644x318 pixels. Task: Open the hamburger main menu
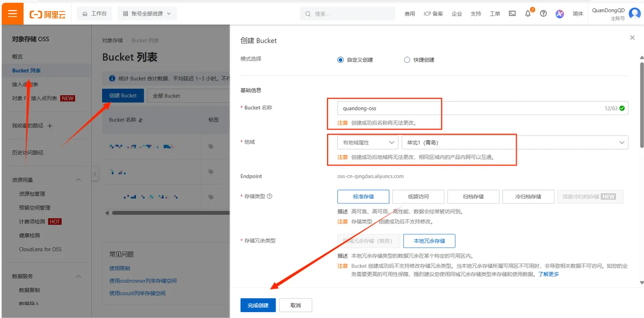coord(12,13)
